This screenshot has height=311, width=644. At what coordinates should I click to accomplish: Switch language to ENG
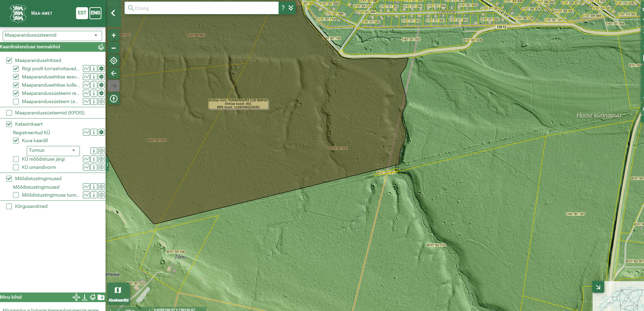[95, 13]
